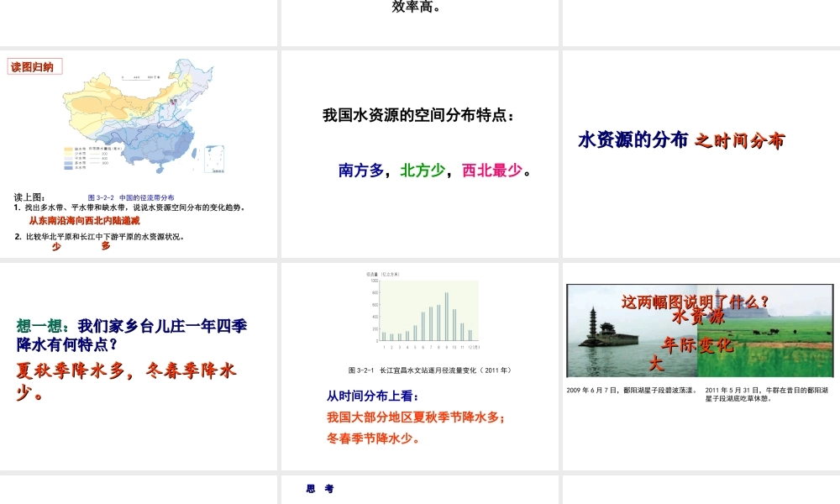Open the slide with the China runoff map

click(x=139, y=154)
